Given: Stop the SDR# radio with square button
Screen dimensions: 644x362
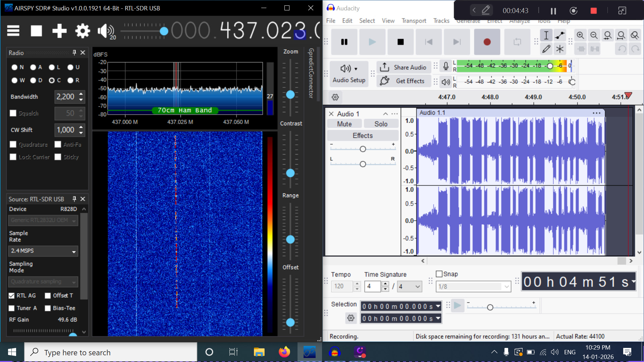Looking at the screenshot, I should (x=36, y=31).
